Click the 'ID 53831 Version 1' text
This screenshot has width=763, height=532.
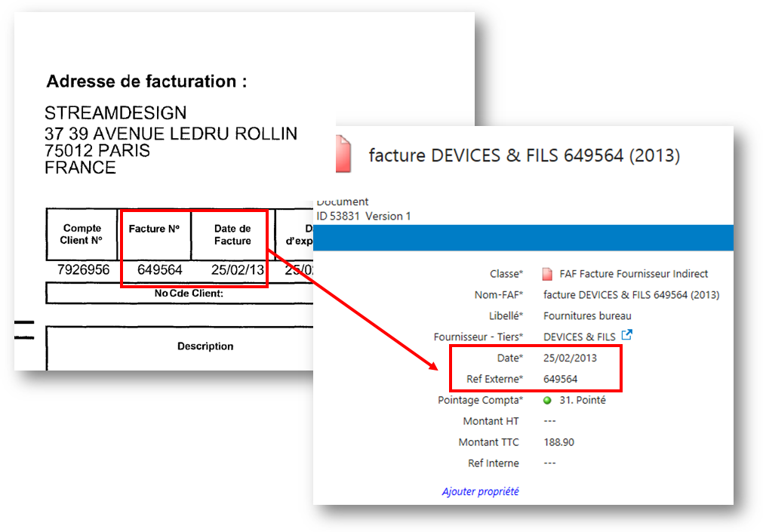(x=363, y=216)
